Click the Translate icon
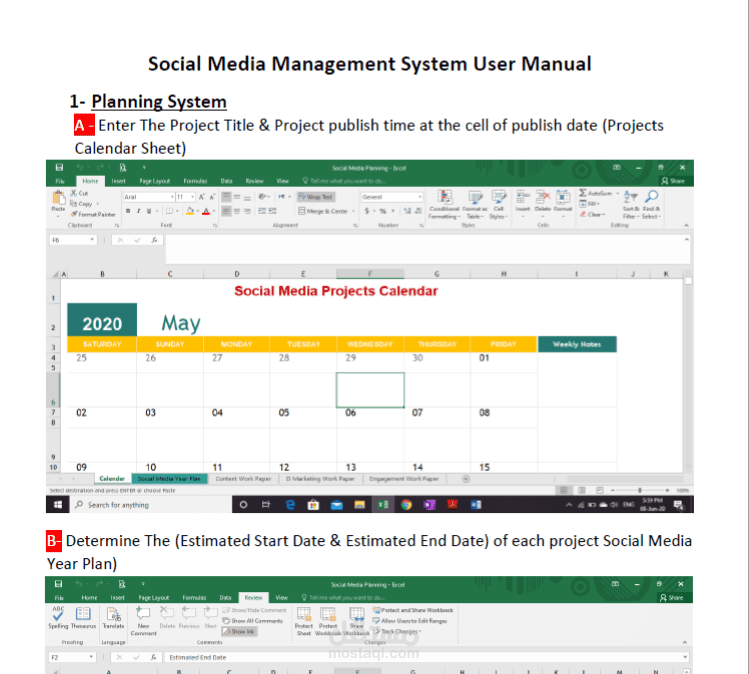 pos(113,614)
